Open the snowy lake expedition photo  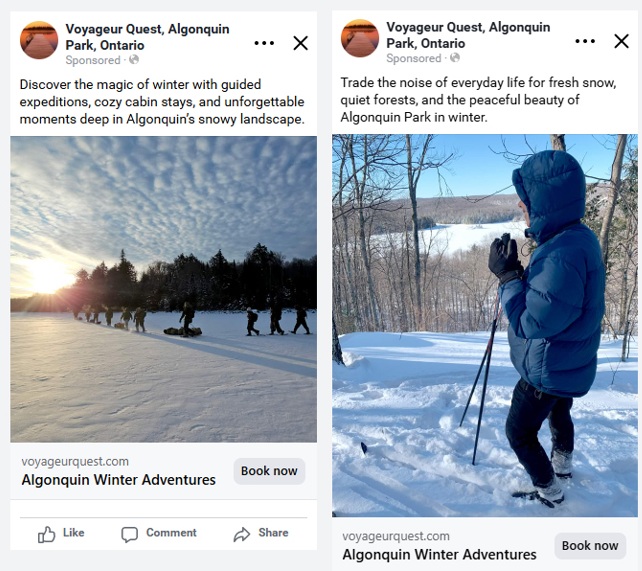pyautogui.click(x=163, y=289)
